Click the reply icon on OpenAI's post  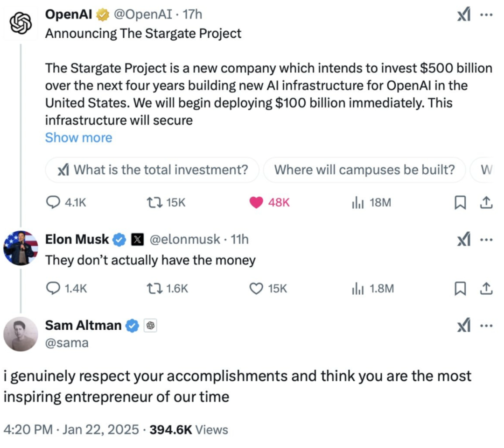coord(53,202)
